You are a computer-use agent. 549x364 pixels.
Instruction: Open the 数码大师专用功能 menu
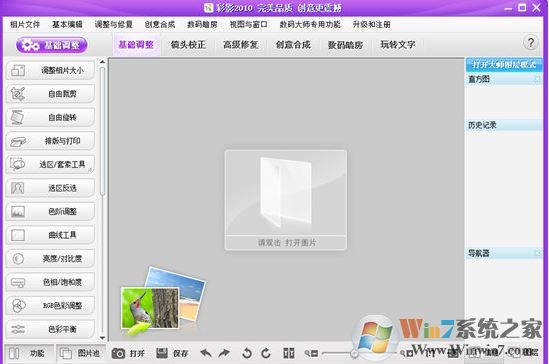(x=310, y=24)
